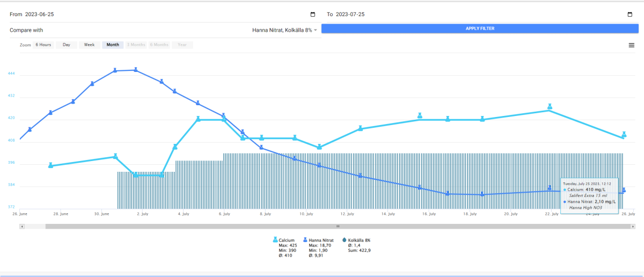Open To date calendar picker icon
The height and width of the screenshot is (277, 644).
point(630,14)
